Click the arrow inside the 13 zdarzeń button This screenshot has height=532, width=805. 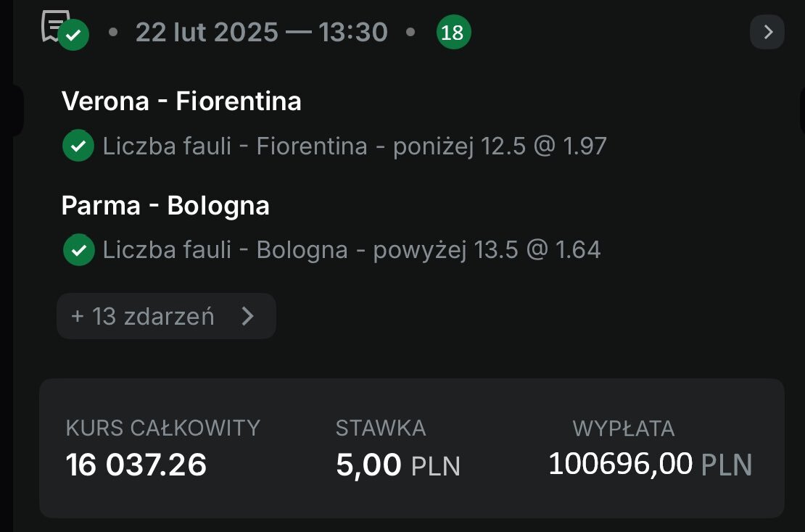pyautogui.click(x=247, y=316)
